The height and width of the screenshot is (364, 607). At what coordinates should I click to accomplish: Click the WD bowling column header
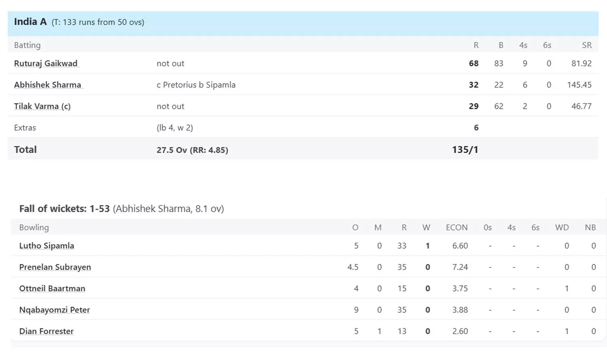coord(562,228)
